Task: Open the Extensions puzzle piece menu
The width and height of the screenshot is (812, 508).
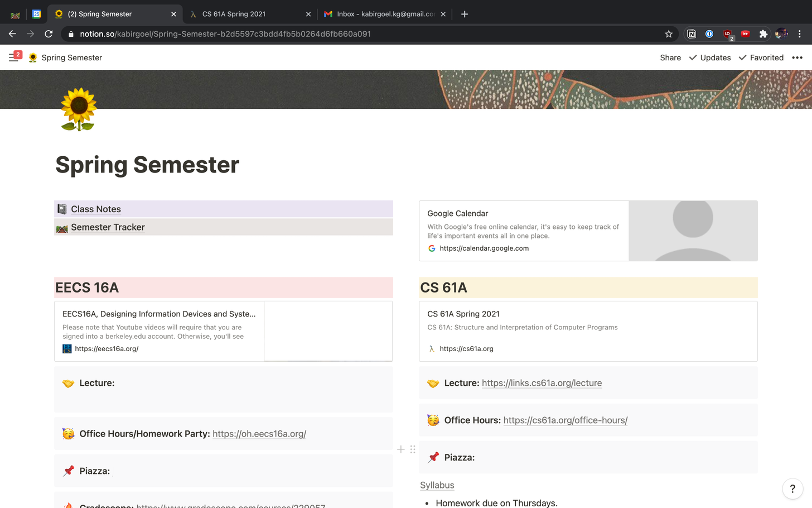Action: click(763, 34)
